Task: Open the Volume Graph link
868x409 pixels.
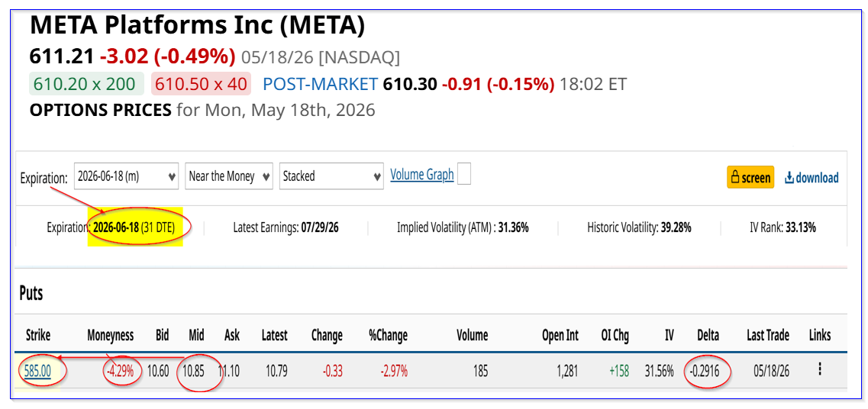Action: [x=422, y=175]
